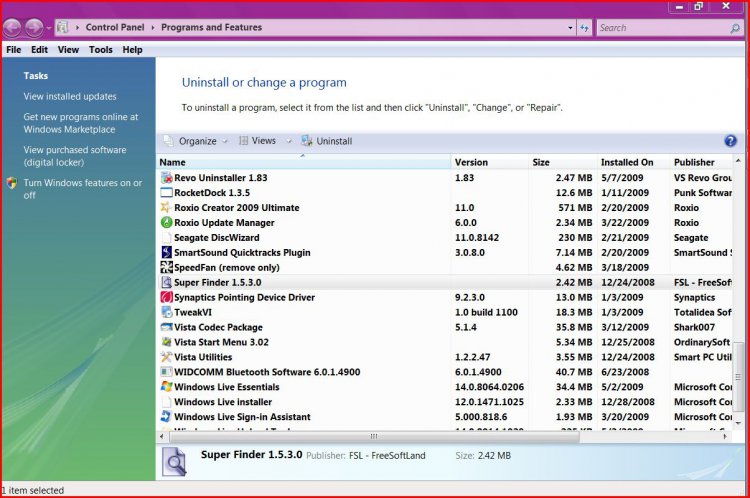
Task: Click the 14.0.8064.0206 version cell
Action: [489, 387]
